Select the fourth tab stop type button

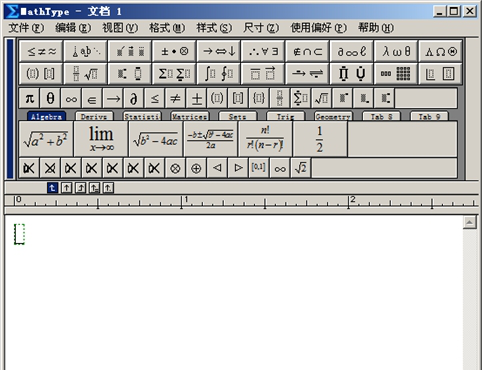(x=94, y=188)
